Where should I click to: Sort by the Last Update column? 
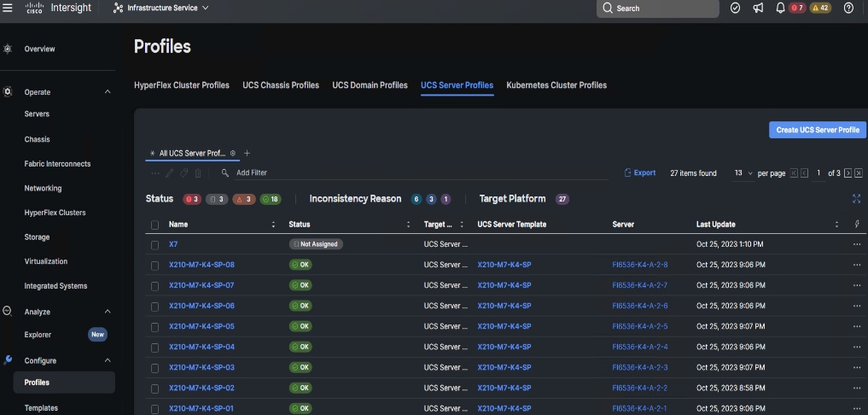pyautogui.click(x=836, y=225)
